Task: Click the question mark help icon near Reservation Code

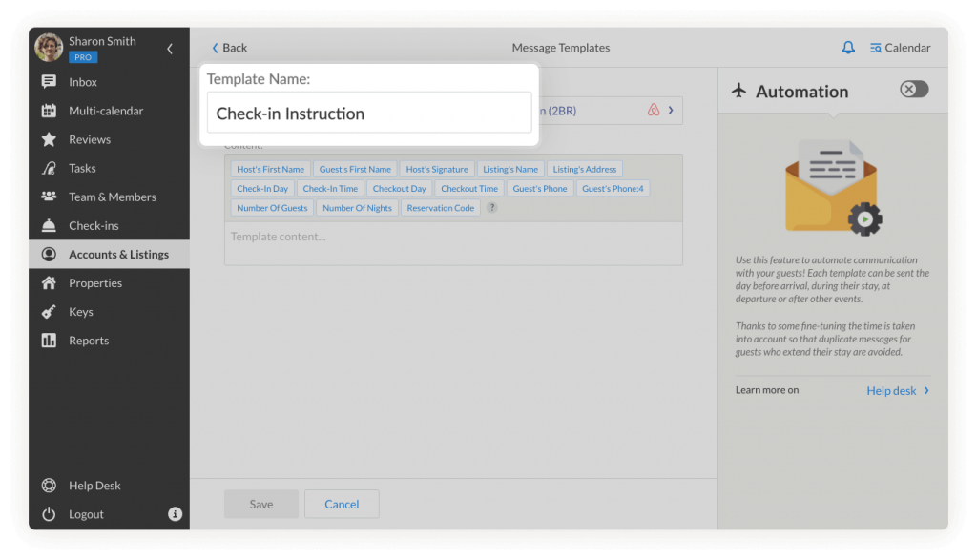Action: [x=492, y=207]
